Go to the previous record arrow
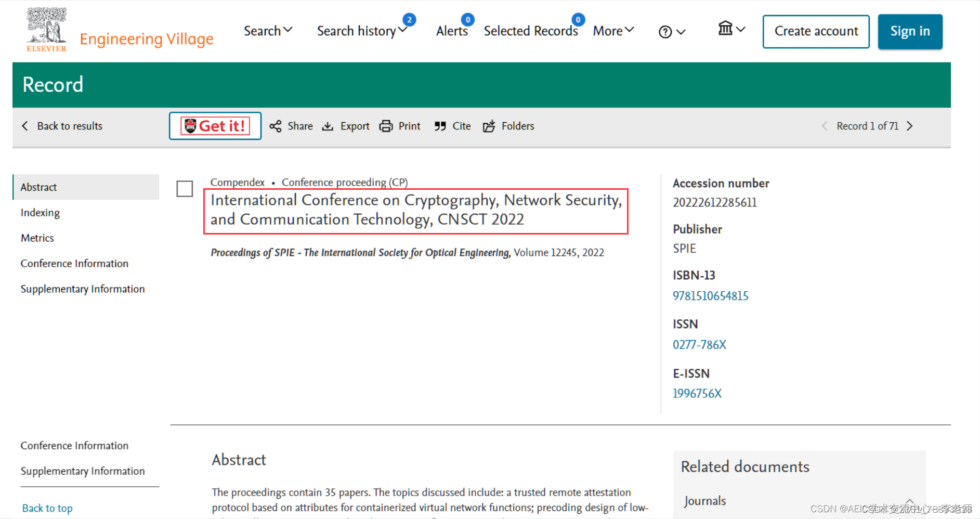Viewport: 980px width, 519px height. [x=825, y=126]
